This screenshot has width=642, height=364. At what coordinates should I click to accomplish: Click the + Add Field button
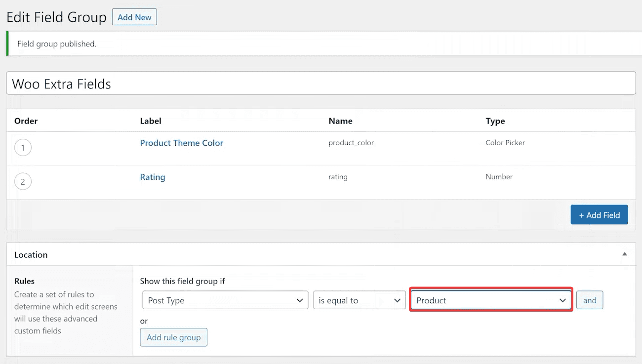pyautogui.click(x=599, y=215)
